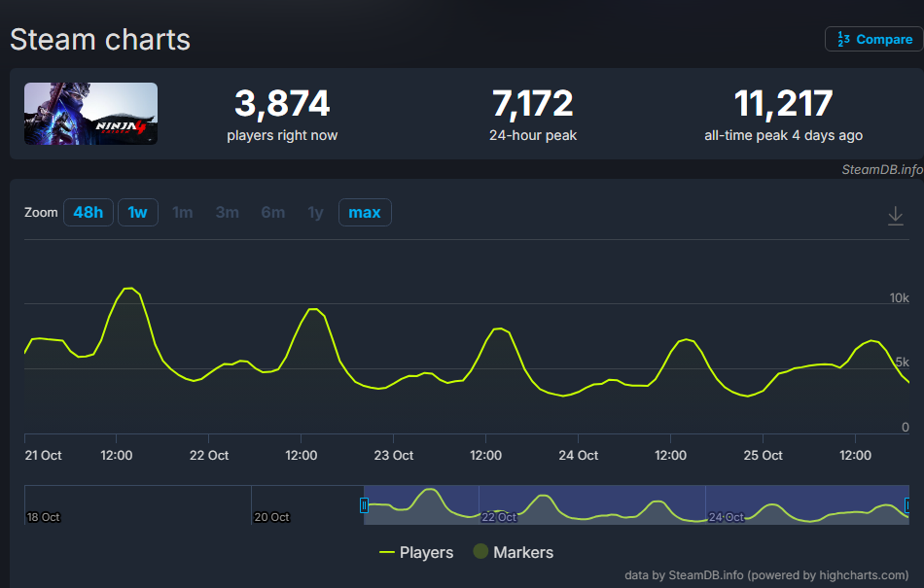Click the 18 Oct navigator label
The width and height of the screenshot is (924, 588).
(44, 517)
